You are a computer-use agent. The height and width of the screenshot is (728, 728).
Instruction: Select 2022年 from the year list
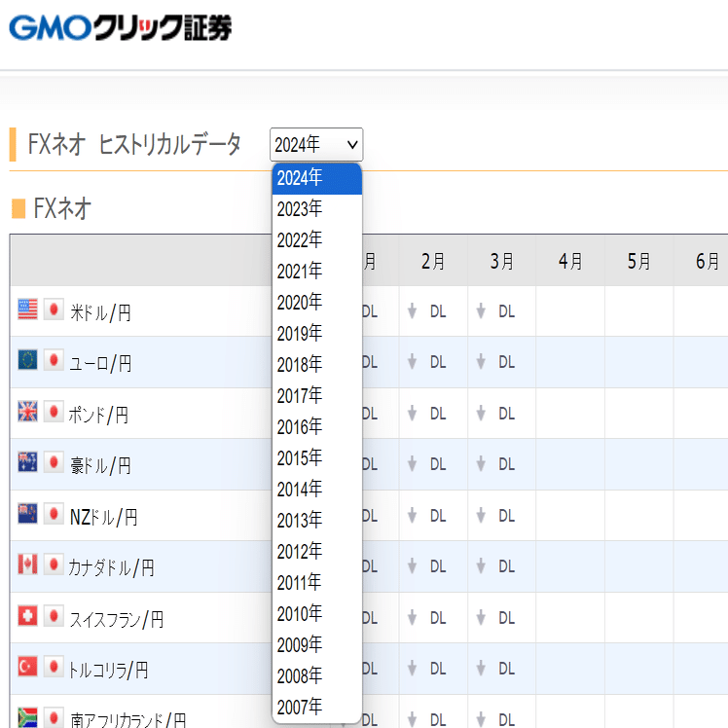[x=317, y=240]
